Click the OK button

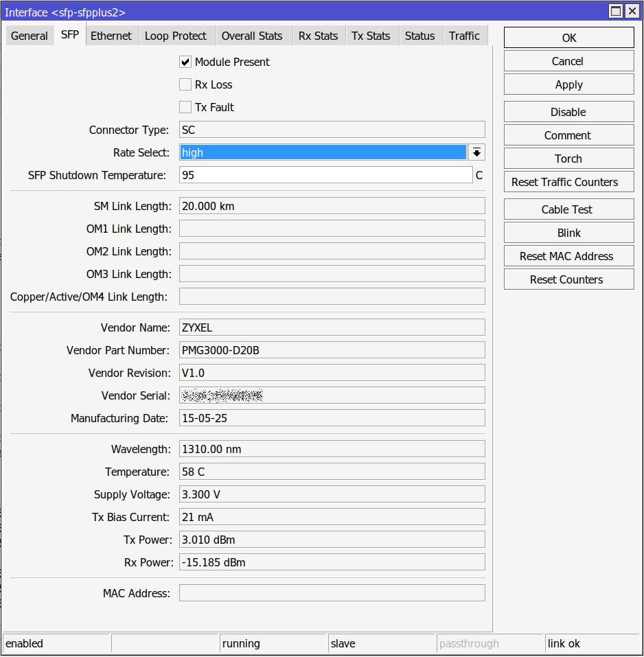[x=568, y=37]
